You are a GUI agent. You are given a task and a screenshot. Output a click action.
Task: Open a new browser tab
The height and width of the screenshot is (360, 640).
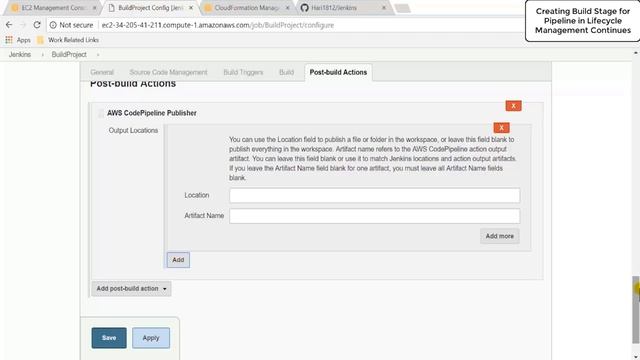(x=402, y=8)
